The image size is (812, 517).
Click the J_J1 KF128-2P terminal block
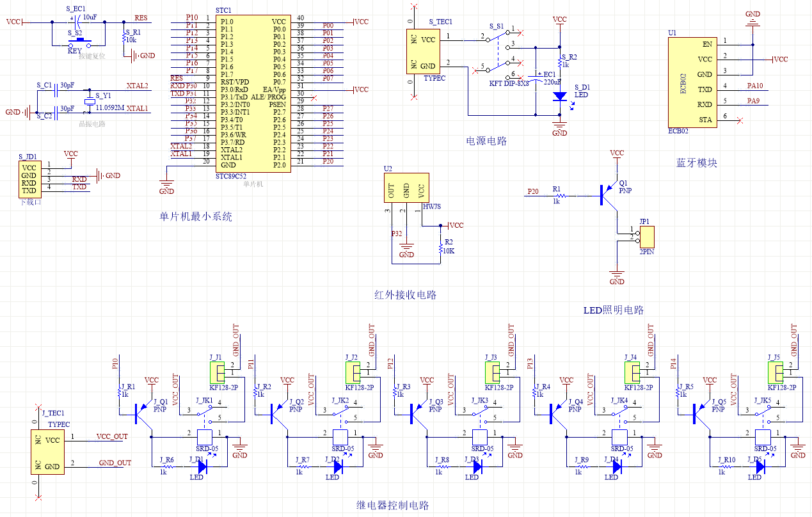(218, 372)
